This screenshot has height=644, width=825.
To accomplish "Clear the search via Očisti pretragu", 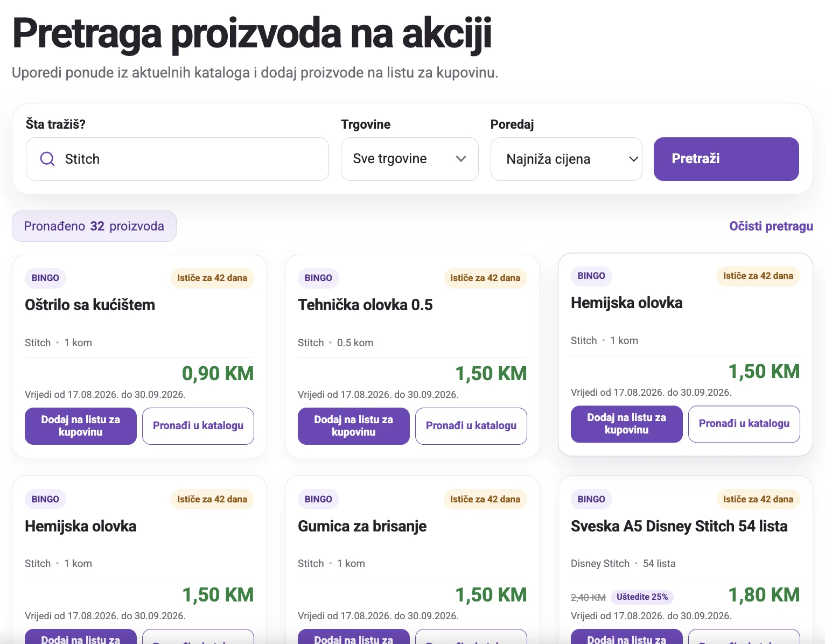I will coord(771,226).
